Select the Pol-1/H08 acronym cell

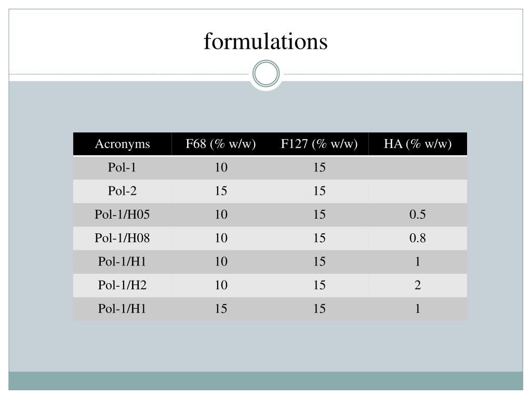click(123, 238)
